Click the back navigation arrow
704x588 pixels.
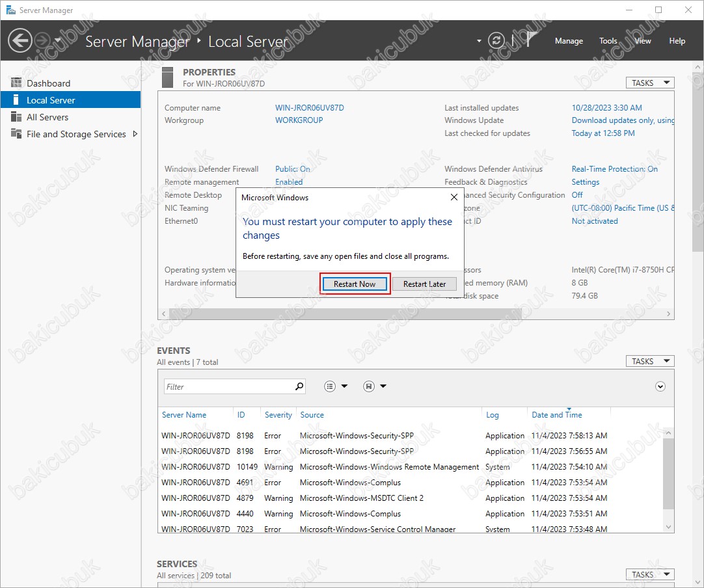pos(20,41)
